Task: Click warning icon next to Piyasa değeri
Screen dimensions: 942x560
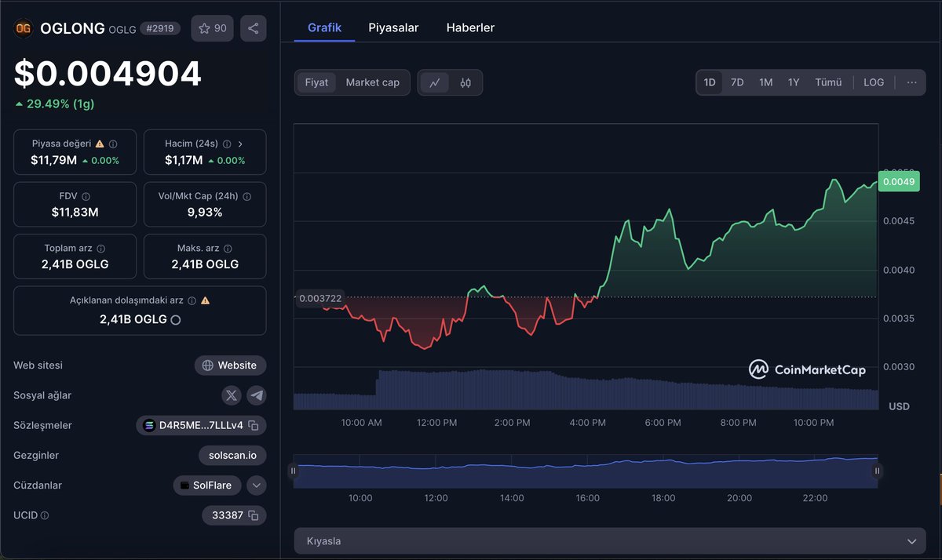Action: [x=100, y=144]
